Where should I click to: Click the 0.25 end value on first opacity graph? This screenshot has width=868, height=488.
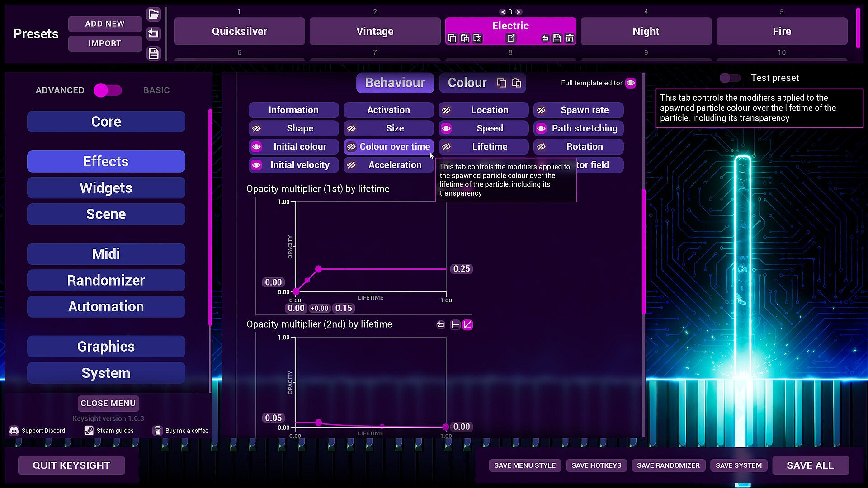[461, 269]
